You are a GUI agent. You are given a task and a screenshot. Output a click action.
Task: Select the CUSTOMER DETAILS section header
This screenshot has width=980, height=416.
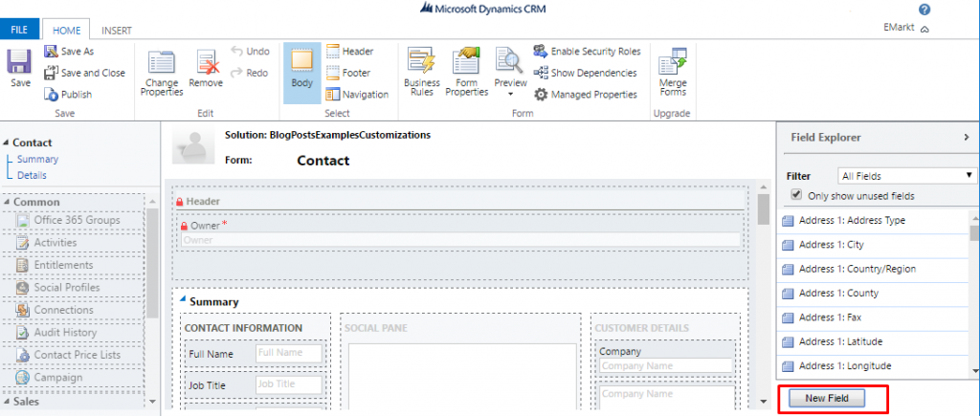[642, 328]
